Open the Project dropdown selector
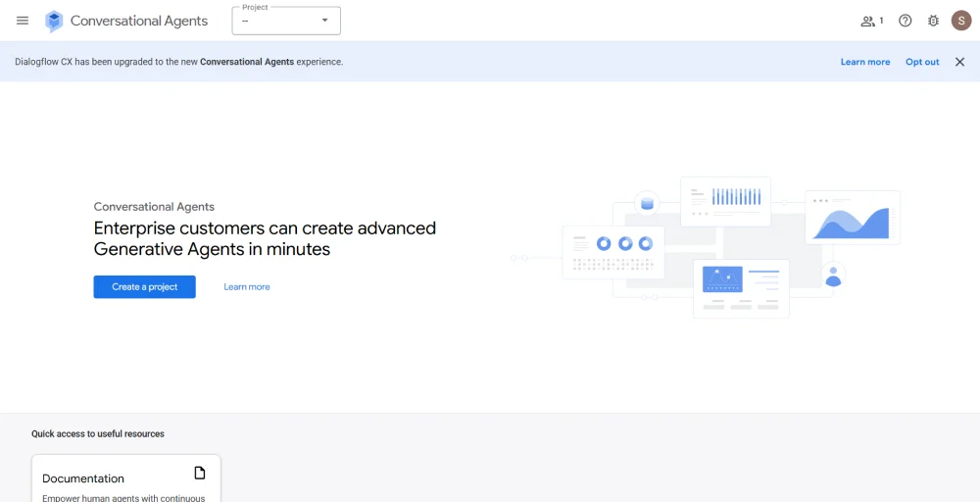Screen dimensions: 980x502 [x=286, y=21]
